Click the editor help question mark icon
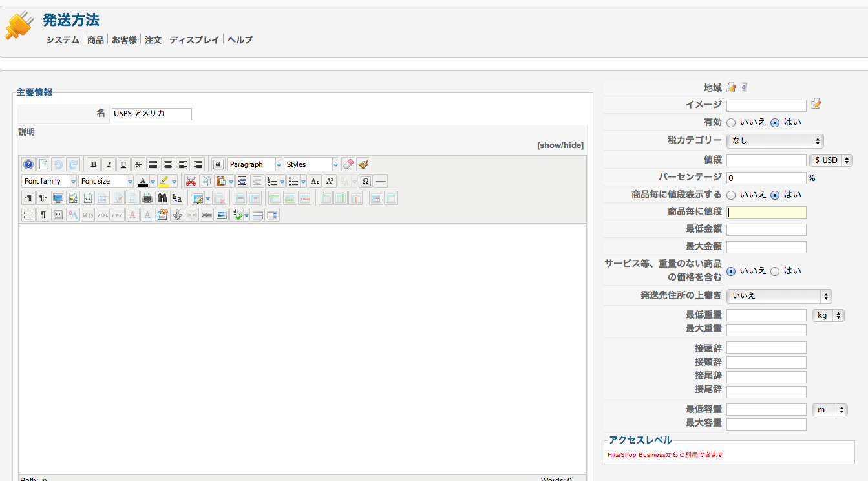The image size is (868, 481). pos(28,164)
